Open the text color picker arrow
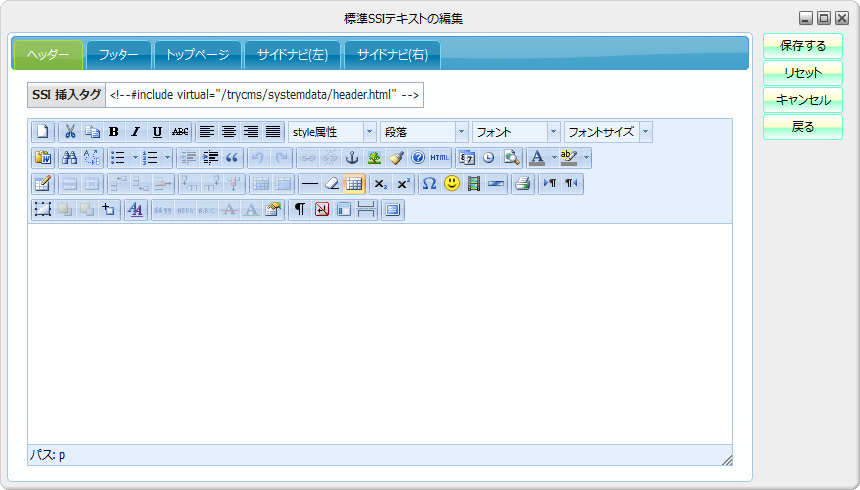 pyautogui.click(x=554, y=158)
